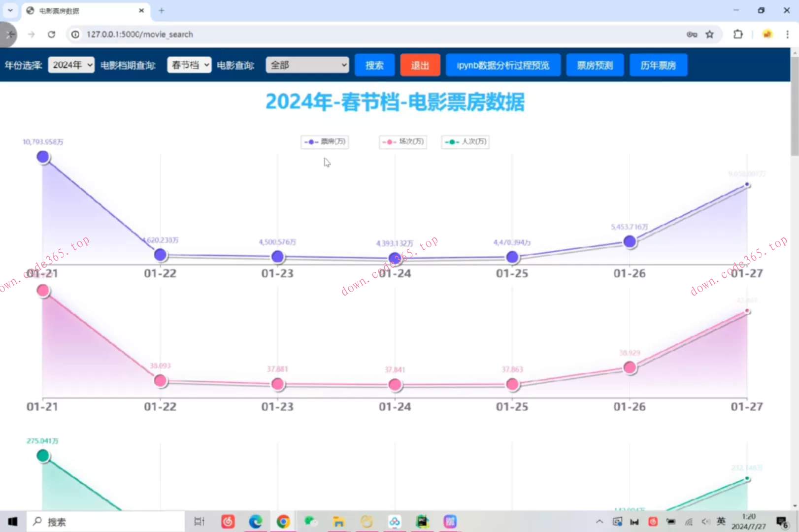The image size is (799, 532).
Task: Toggle the 人次(万) legend series
Action: tap(466, 142)
